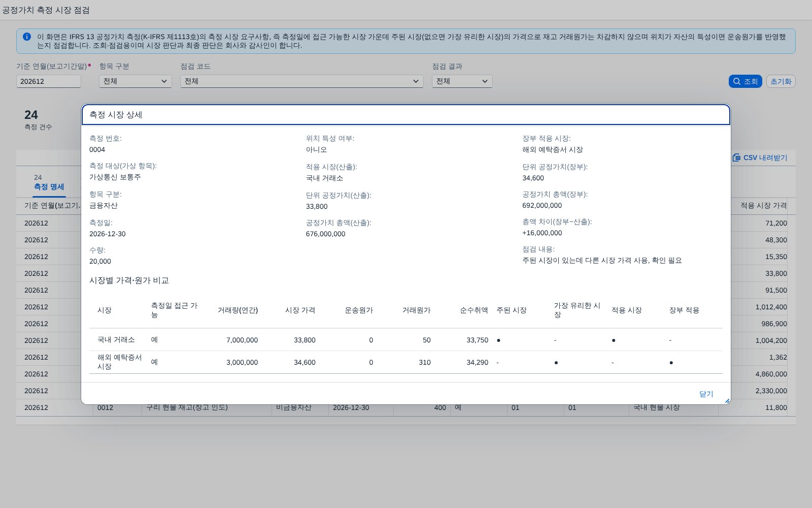The height and width of the screenshot is (508, 812).
Task: Click the CSV 내려받기 button
Action: (760, 157)
